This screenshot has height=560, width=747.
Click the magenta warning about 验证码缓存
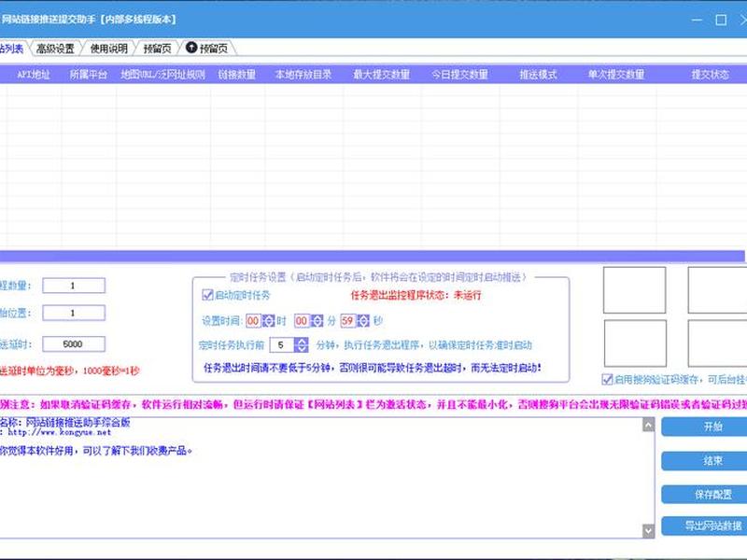[x=373, y=405]
